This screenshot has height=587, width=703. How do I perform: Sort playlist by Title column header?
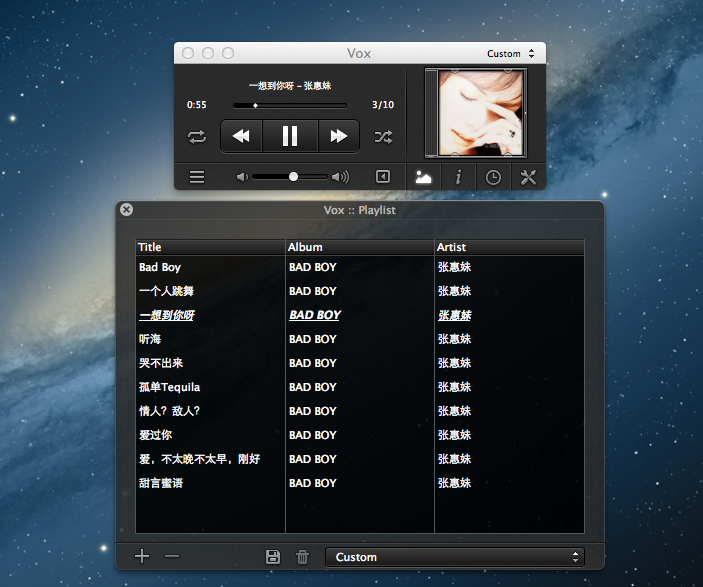210,247
